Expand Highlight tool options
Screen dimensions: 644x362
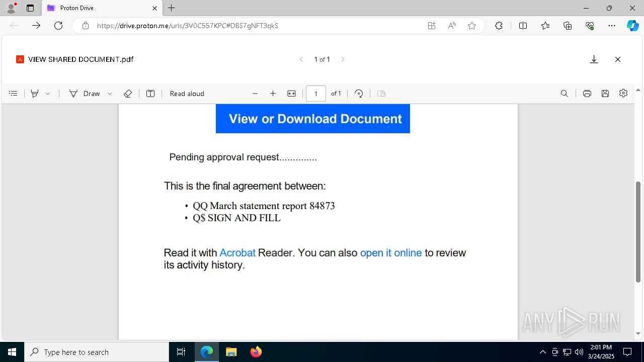tap(48, 94)
